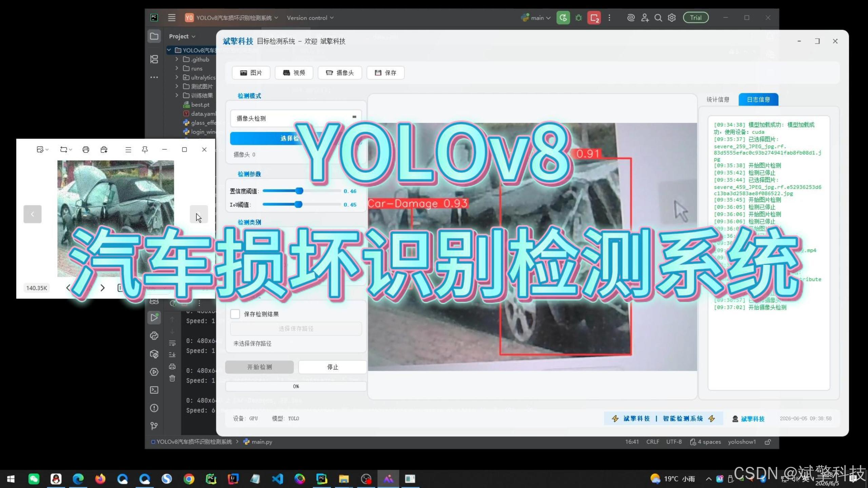Switch to the 日志信息 tab

tap(758, 99)
